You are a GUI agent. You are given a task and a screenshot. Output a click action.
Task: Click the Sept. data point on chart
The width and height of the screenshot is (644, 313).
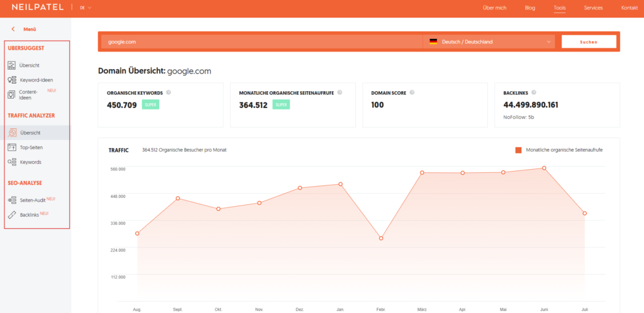(x=178, y=198)
